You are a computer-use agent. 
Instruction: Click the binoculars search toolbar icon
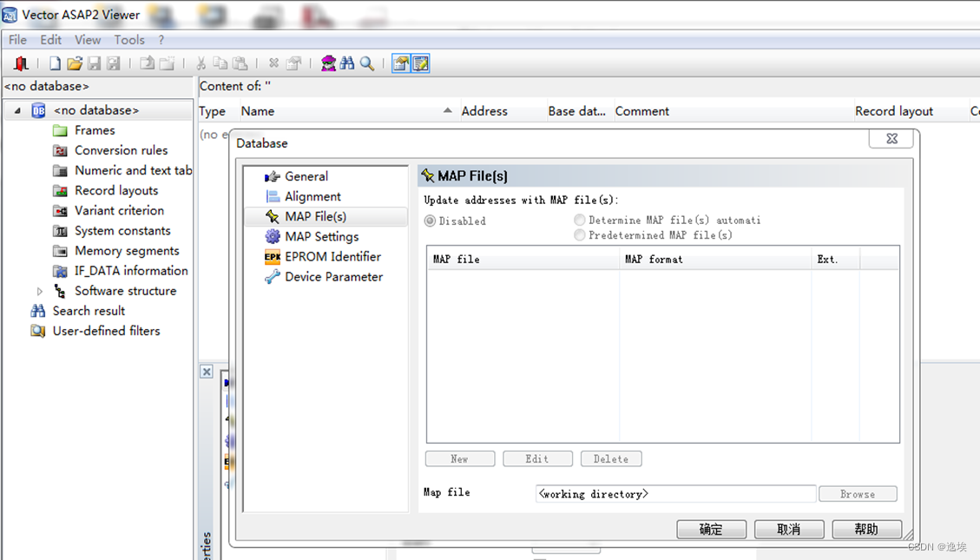(x=347, y=63)
